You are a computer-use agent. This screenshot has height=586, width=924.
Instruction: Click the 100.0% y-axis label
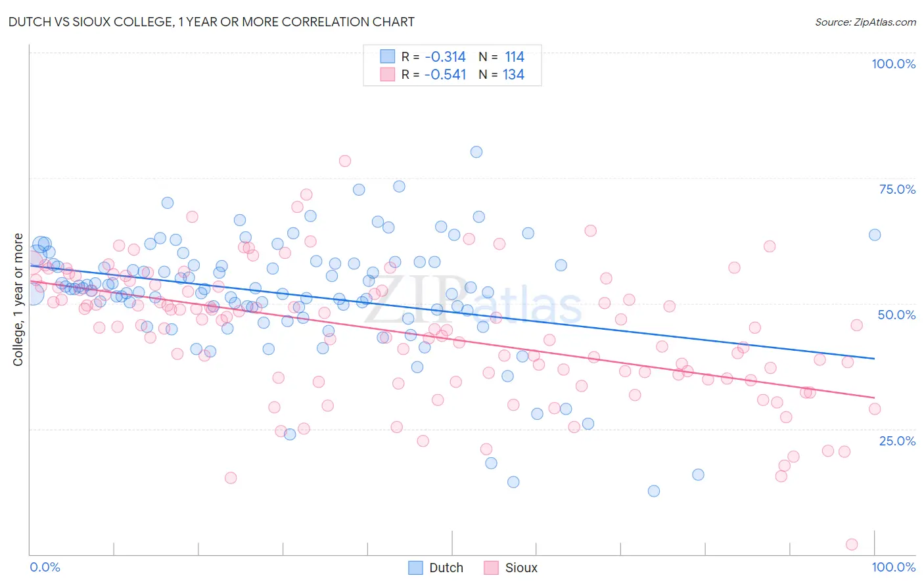(x=894, y=64)
